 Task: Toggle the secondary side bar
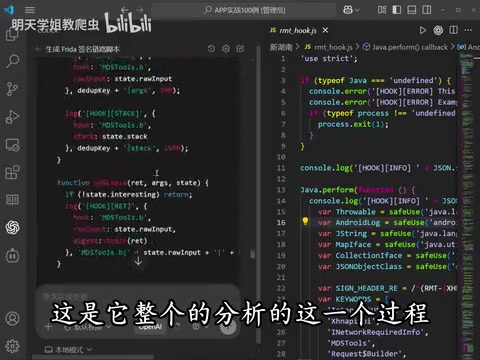427,10
